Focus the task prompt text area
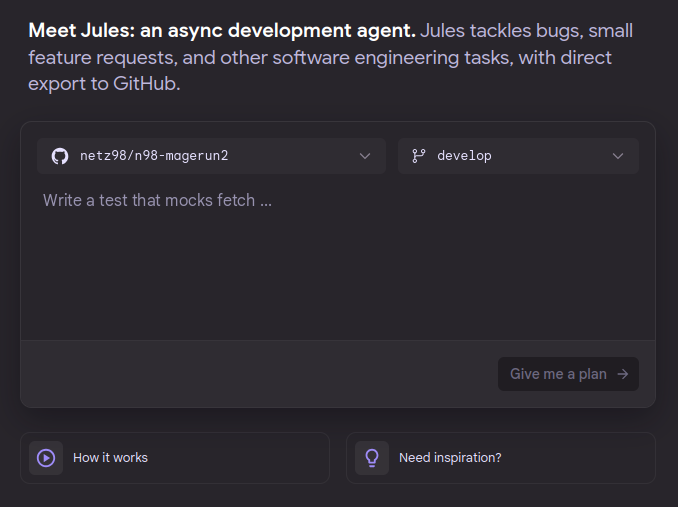The height and width of the screenshot is (507, 678). [338, 259]
